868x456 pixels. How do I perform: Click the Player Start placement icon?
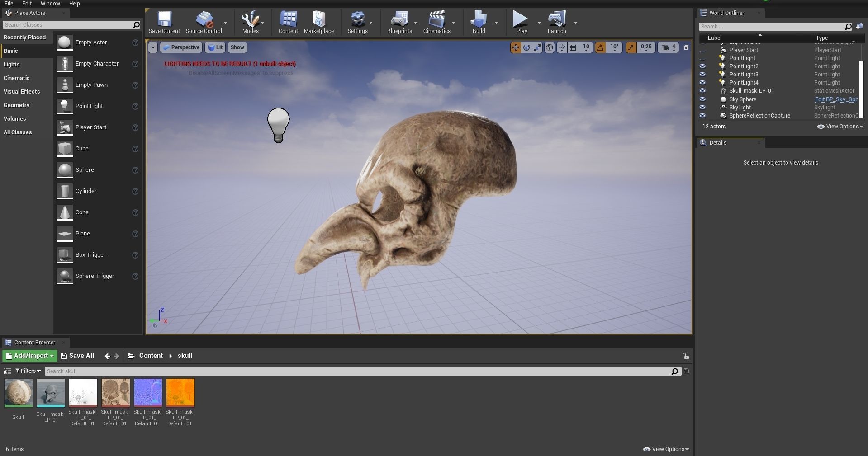click(x=65, y=127)
